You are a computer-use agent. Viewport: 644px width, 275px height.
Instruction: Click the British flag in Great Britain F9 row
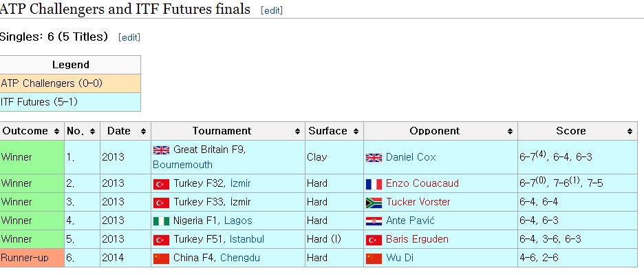[x=162, y=150]
